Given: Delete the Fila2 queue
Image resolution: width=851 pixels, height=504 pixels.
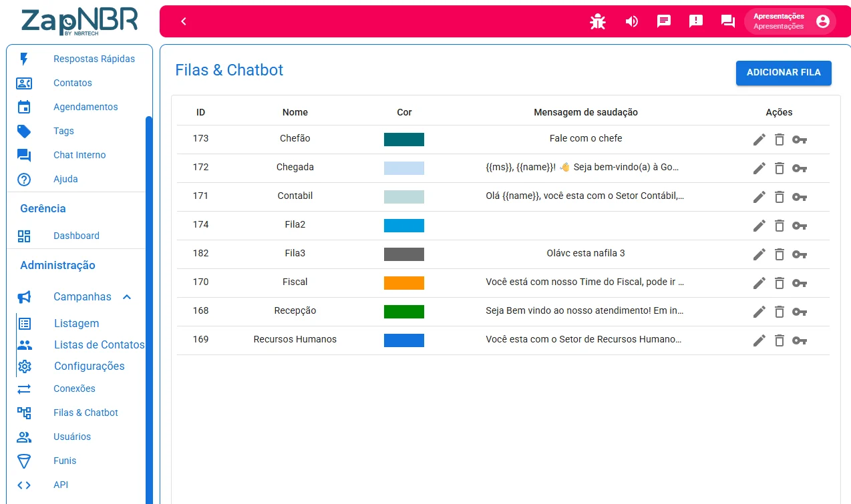Looking at the screenshot, I should (x=780, y=226).
